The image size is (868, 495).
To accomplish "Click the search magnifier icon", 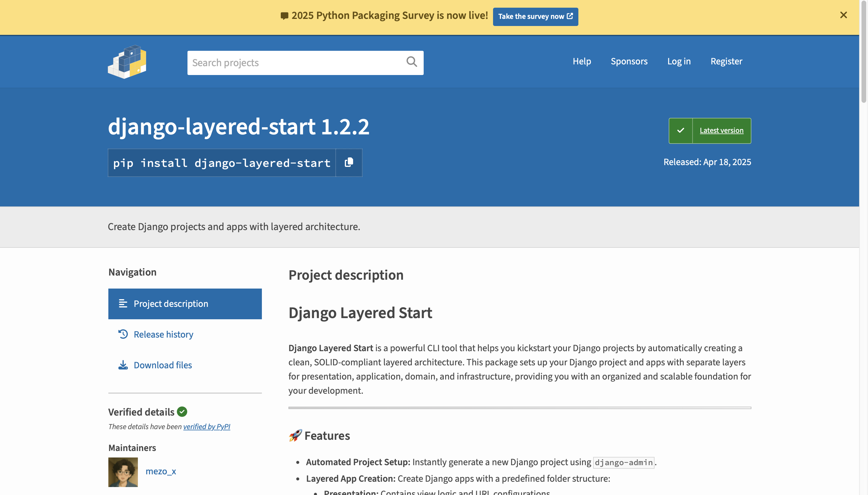I will tap(411, 62).
